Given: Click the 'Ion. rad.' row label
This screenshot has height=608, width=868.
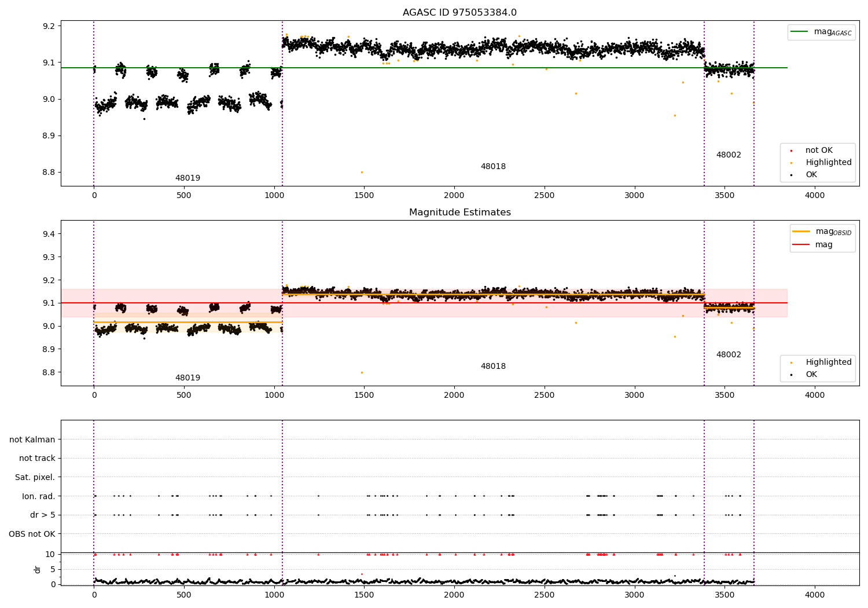Looking at the screenshot, I should 39,496.
